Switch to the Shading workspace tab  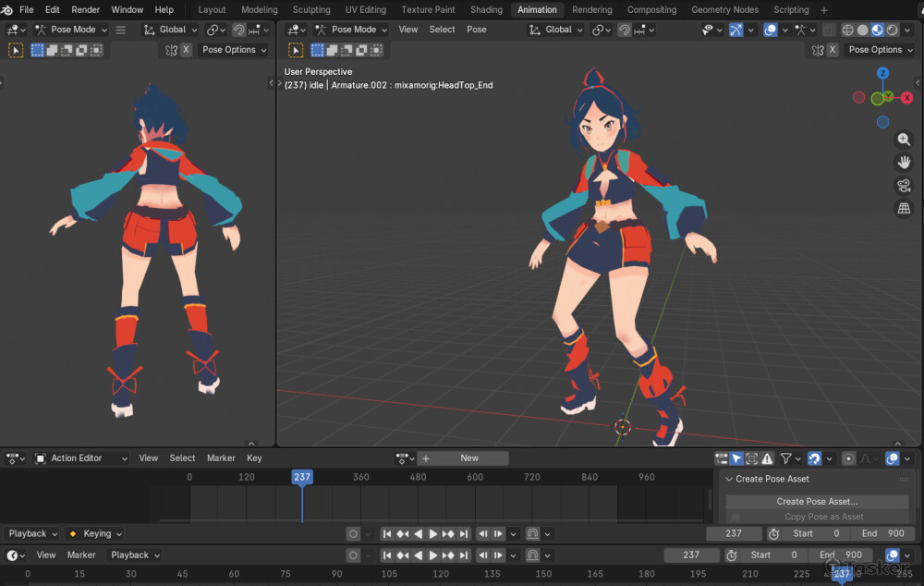pos(486,9)
